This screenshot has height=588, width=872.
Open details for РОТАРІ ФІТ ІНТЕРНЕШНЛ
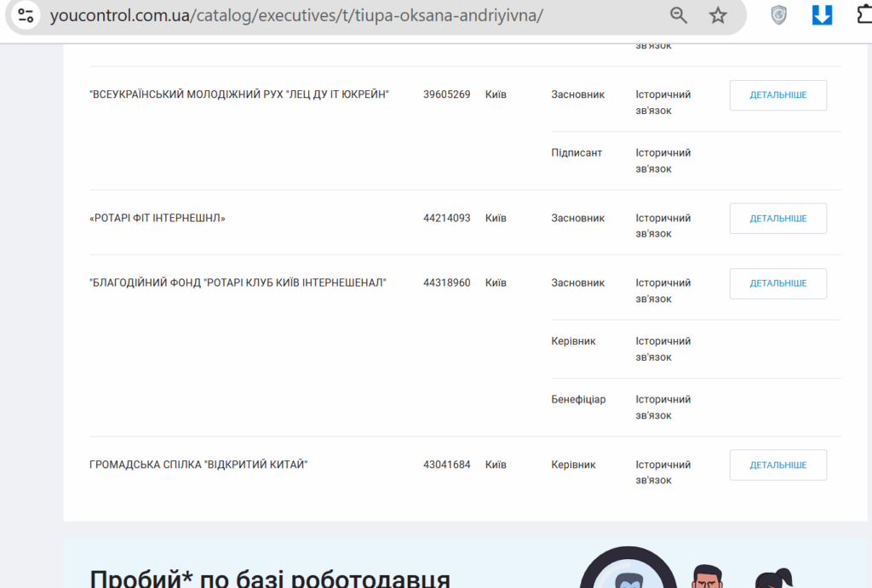pos(778,219)
